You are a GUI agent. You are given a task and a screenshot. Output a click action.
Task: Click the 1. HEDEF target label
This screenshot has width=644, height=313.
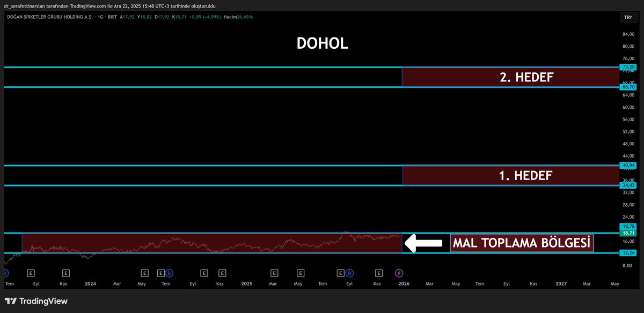tap(525, 175)
